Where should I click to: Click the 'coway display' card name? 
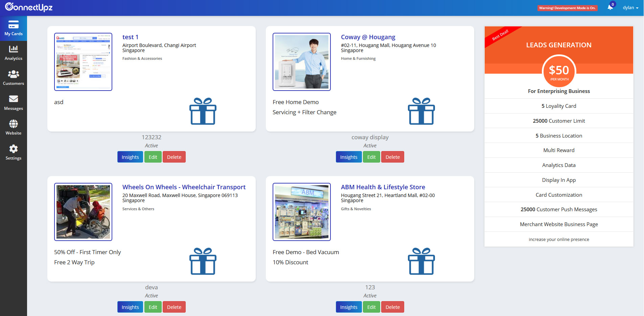370,137
